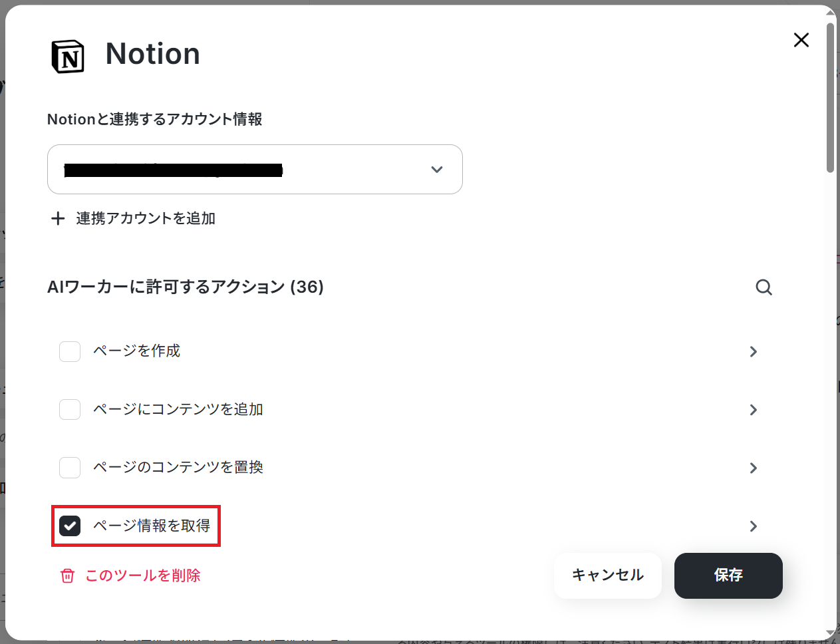Expand ページにコンテンツを追加 chevron

[754, 410]
